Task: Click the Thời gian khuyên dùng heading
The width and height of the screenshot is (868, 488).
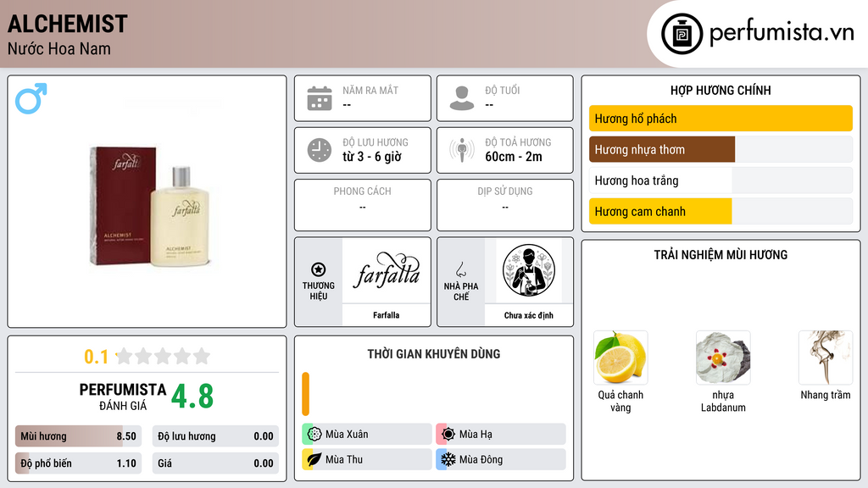Action: pyautogui.click(x=434, y=354)
